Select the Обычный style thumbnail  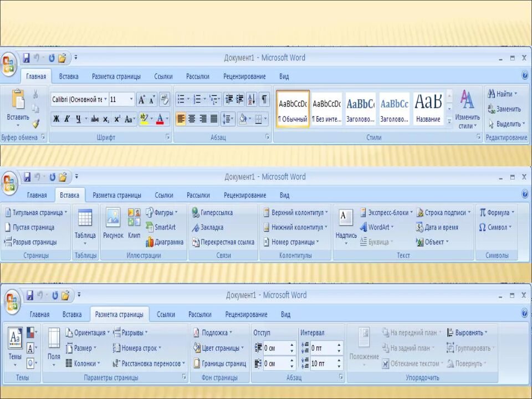(293, 109)
